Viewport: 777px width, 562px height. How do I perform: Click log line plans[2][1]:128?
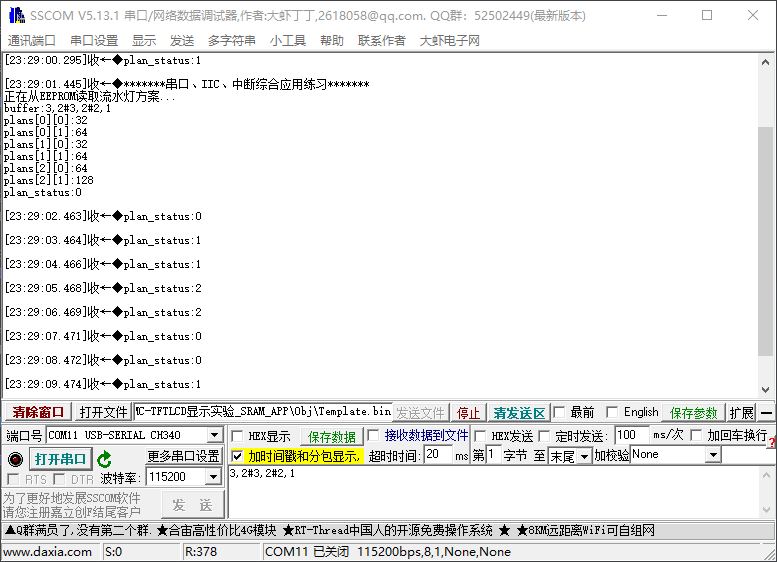click(49, 180)
